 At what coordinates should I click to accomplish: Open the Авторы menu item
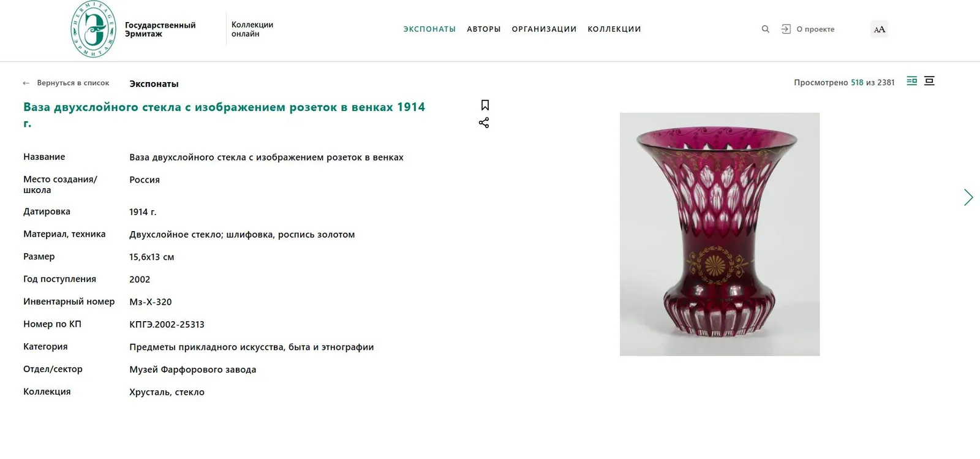tap(484, 29)
